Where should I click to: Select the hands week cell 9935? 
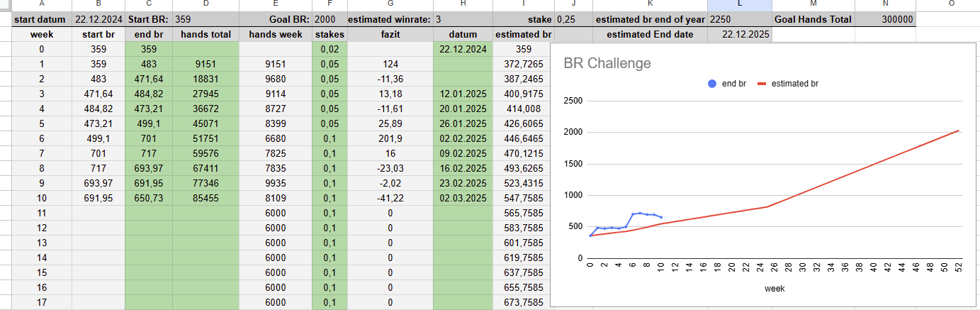tap(276, 183)
